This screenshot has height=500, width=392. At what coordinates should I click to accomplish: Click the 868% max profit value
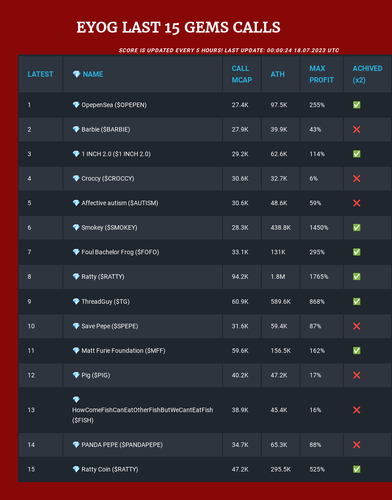click(x=317, y=302)
